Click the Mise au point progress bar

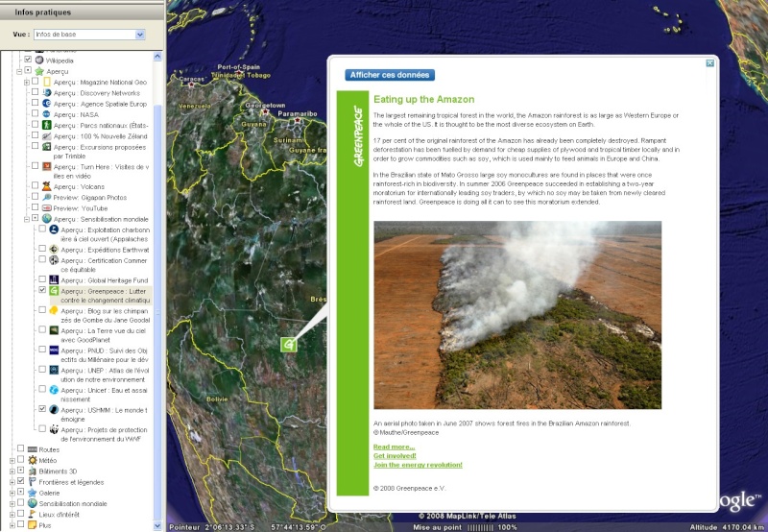coord(481,527)
